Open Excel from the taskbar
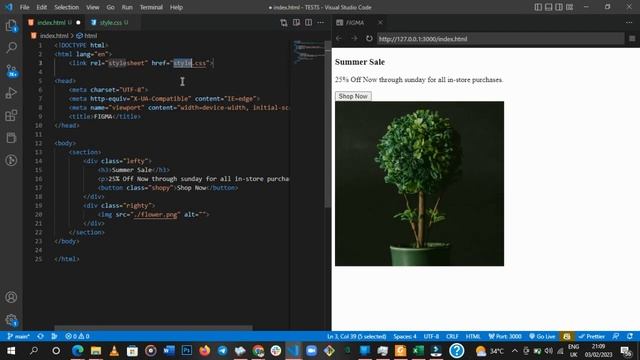 (x=418, y=351)
